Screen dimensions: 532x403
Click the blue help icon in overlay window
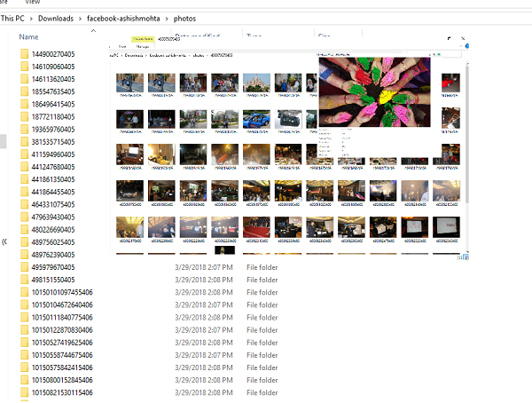point(467,46)
